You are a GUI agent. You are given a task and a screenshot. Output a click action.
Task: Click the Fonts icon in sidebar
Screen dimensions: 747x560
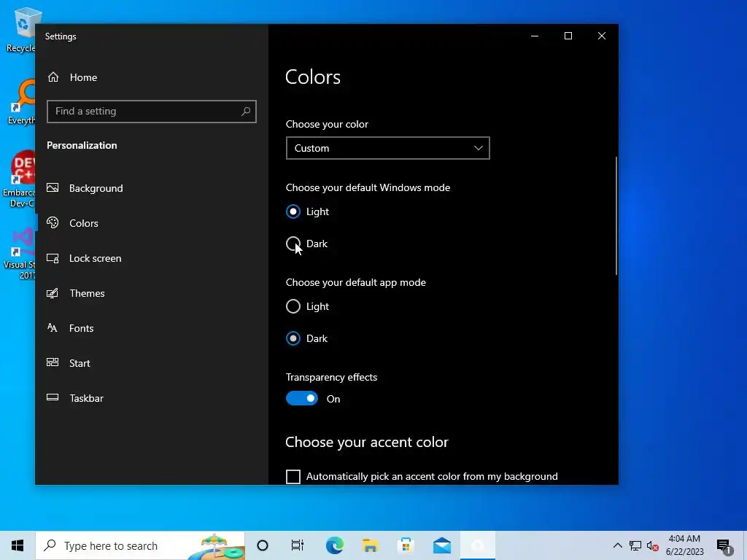pyautogui.click(x=53, y=327)
